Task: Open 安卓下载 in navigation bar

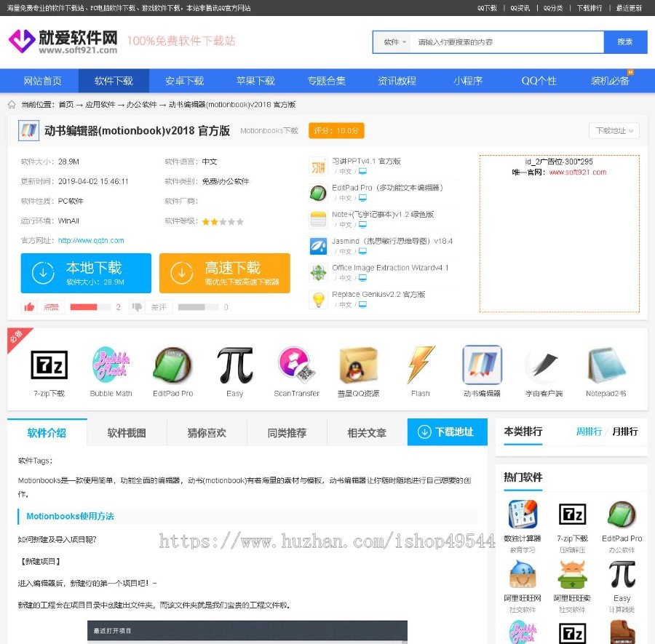Action: click(184, 81)
